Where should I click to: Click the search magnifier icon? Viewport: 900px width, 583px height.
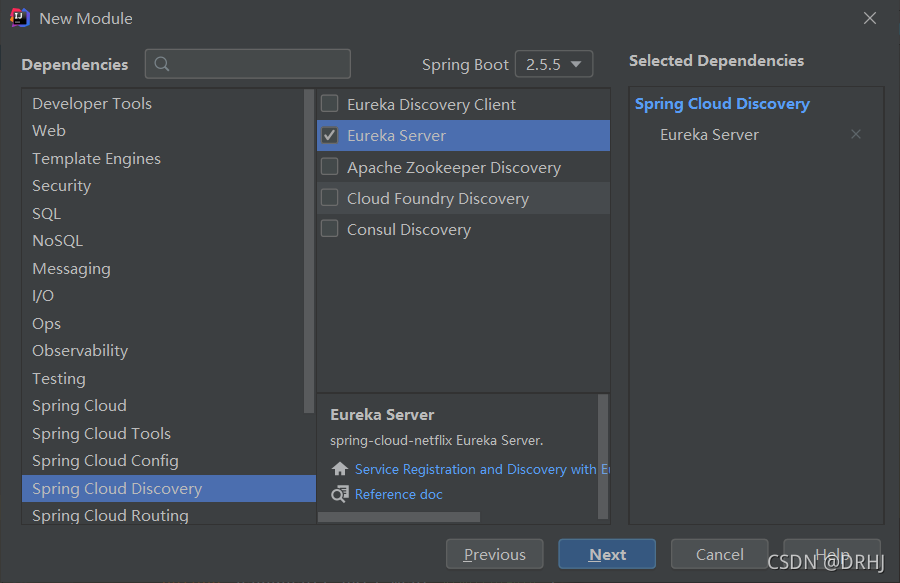coord(162,64)
